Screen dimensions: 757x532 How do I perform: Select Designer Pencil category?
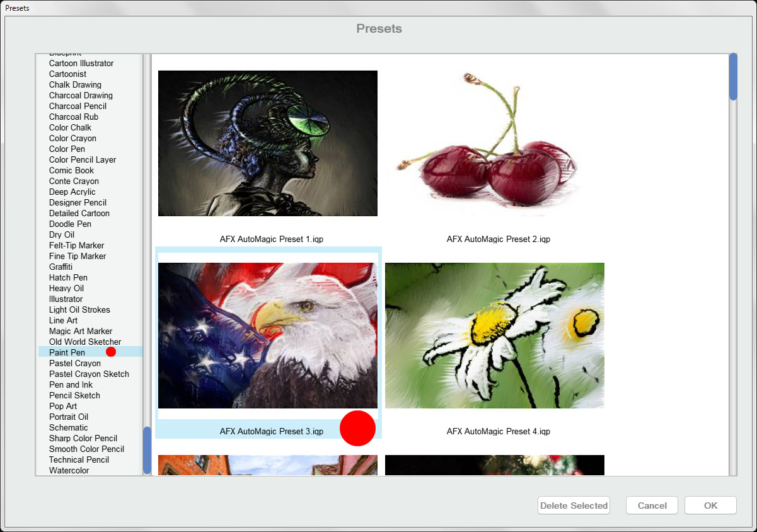(x=78, y=202)
